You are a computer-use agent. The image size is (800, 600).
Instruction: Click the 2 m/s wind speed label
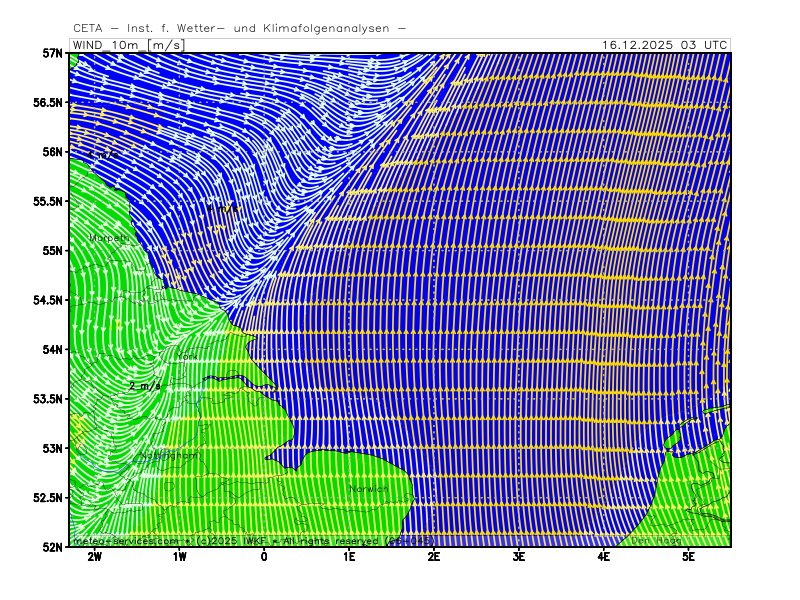(145, 385)
